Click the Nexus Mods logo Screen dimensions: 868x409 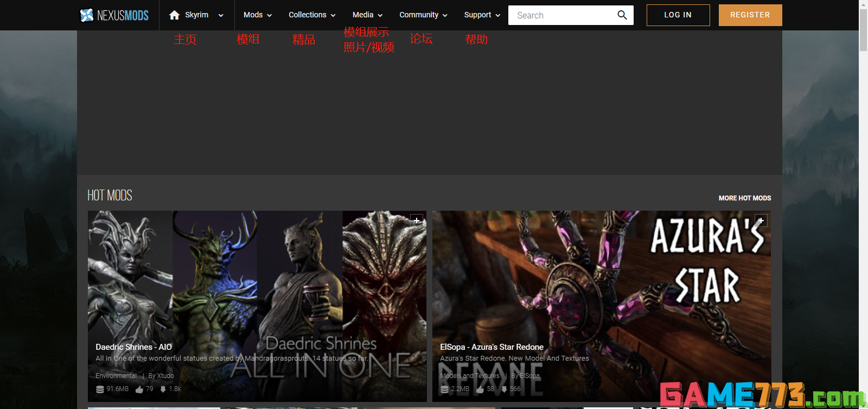coord(114,15)
